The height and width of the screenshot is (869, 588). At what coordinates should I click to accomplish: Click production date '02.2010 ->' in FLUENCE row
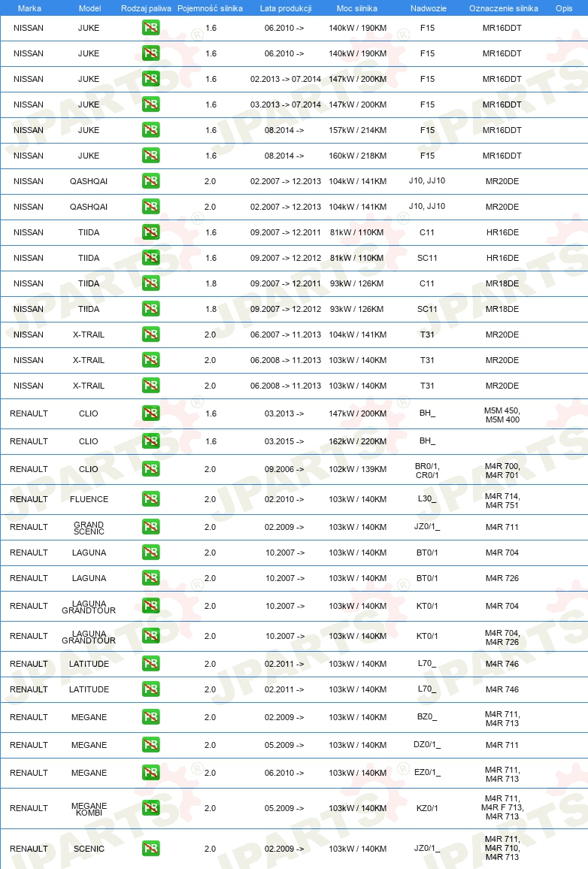point(284,499)
